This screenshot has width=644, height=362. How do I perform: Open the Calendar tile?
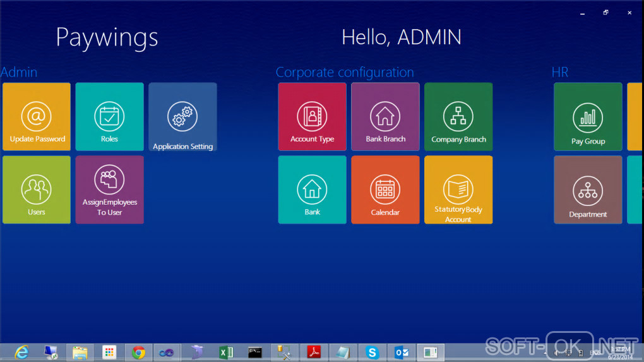(x=385, y=190)
